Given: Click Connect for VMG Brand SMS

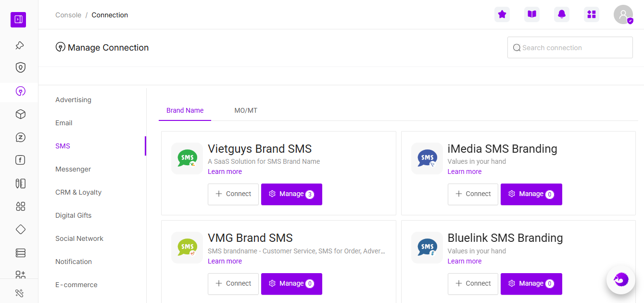Looking at the screenshot, I should tap(233, 284).
